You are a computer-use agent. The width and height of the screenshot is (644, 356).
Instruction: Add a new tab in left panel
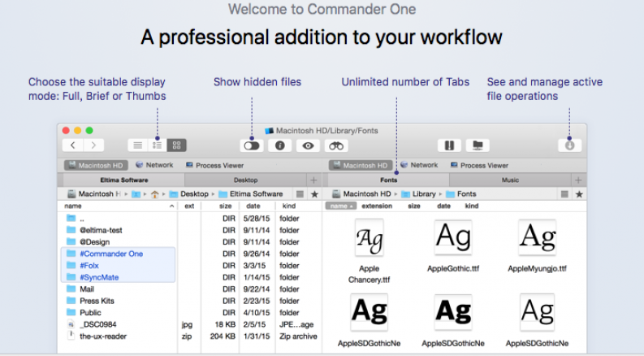(x=313, y=180)
